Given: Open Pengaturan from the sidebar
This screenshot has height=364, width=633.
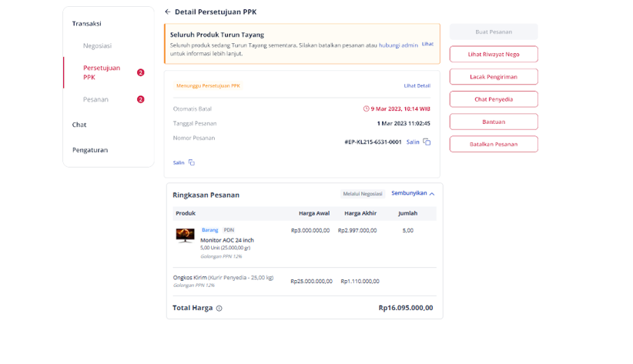Looking at the screenshot, I should [x=90, y=150].
